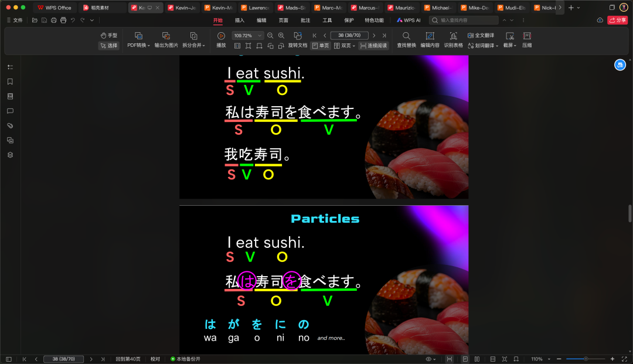Open the 文件 file menu
Image resolution: width=633 pixels, height=364 pixels.
(x=15, y=20)
